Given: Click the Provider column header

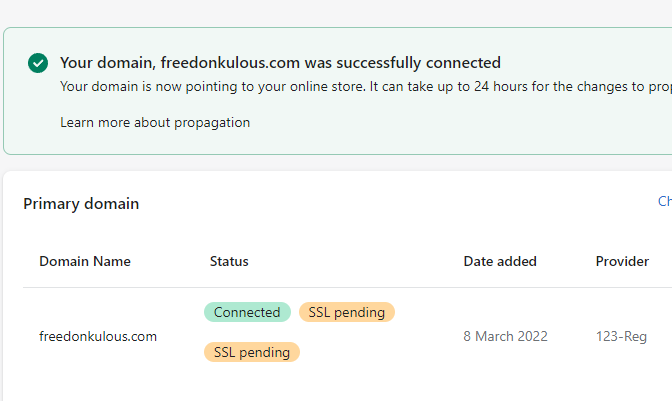Looking at the screenshot, I should click(x=622, y=261).
